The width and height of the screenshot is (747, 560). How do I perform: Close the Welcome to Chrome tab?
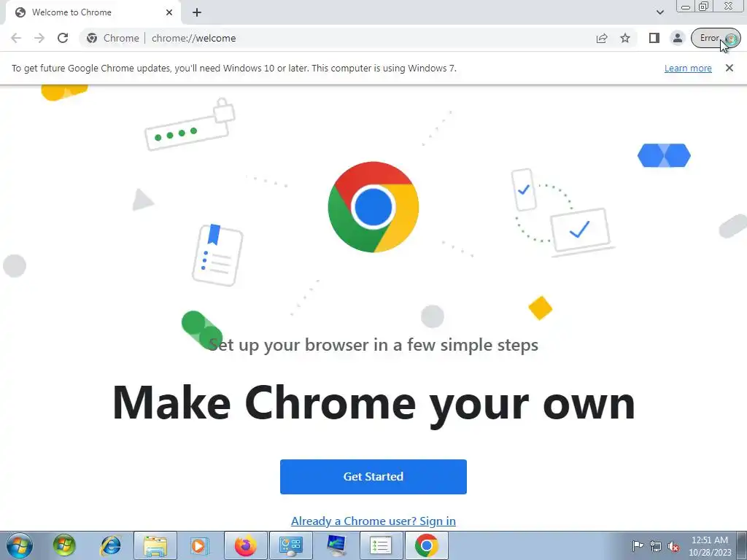pyautogui.click(x=169, y=12)
